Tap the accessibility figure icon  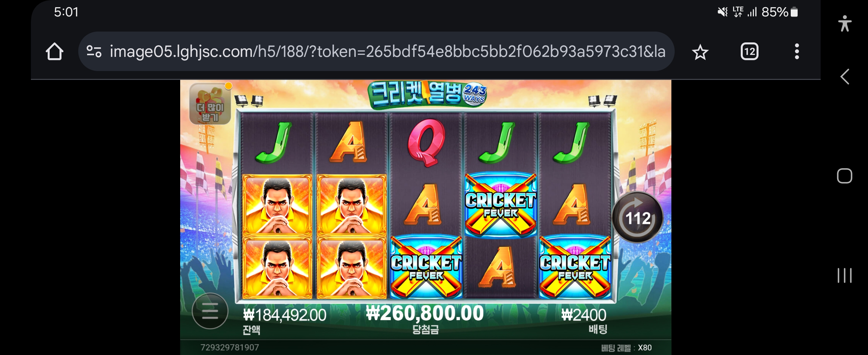844,24
